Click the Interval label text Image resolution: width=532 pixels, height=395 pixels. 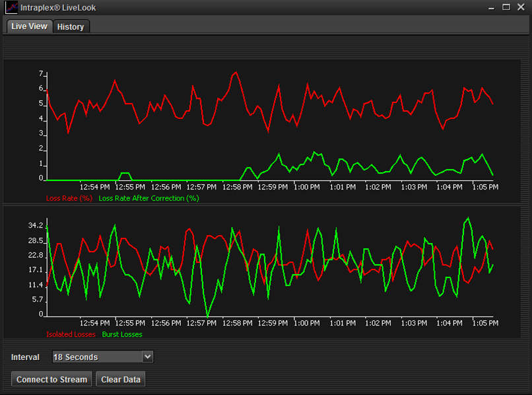(x=25, y=357)
